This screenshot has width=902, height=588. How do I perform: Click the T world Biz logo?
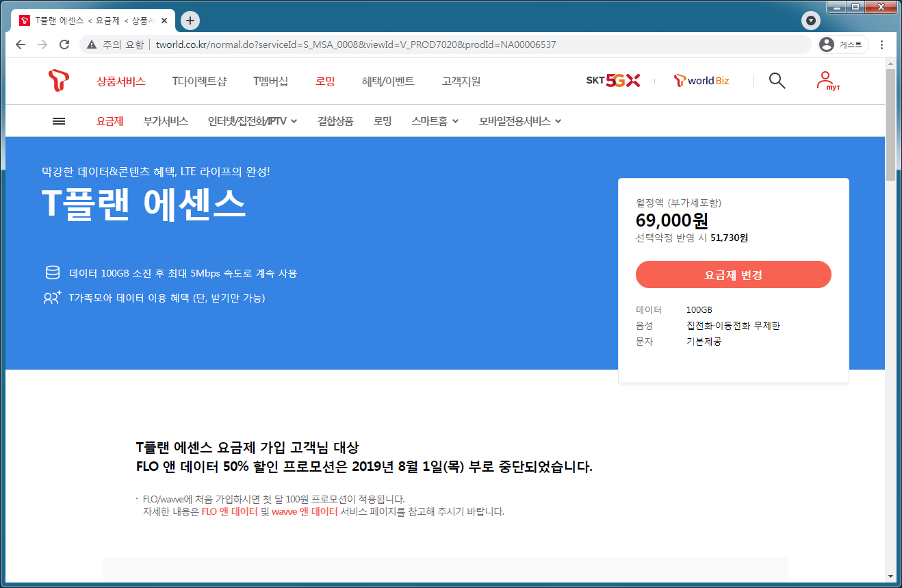(701, 81)
